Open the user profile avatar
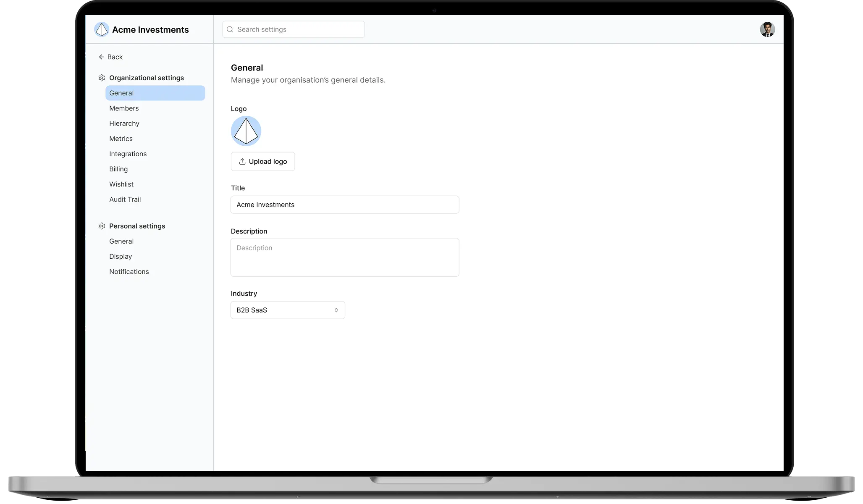This screenshot has width=863, height=504. point(767,29)
